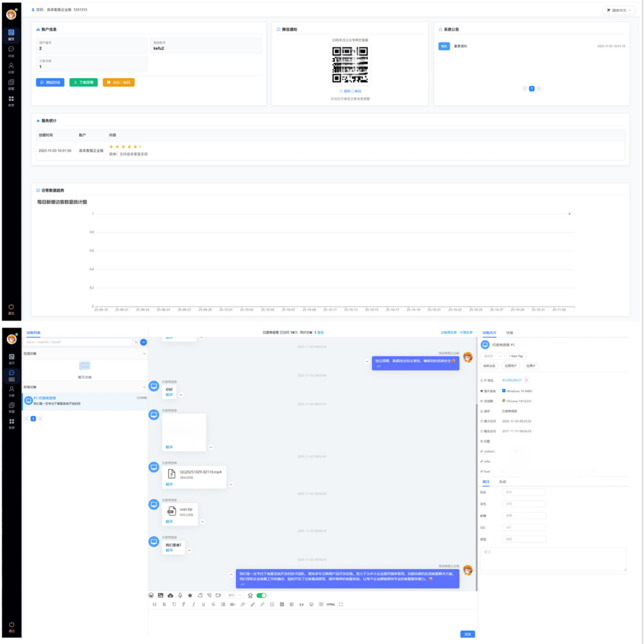The image size is (644, 644).
Task: Switch to the 轨迹 tab
Action: (502, 482)
